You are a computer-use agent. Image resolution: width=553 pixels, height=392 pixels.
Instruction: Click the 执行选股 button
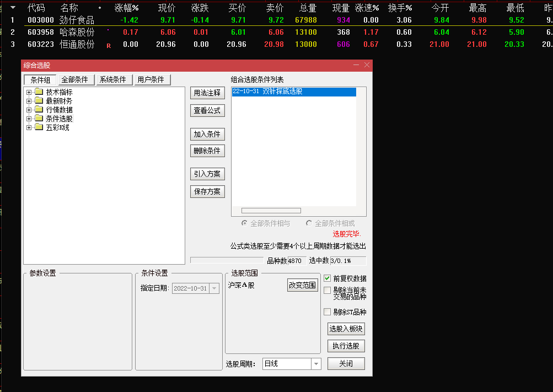346,346
